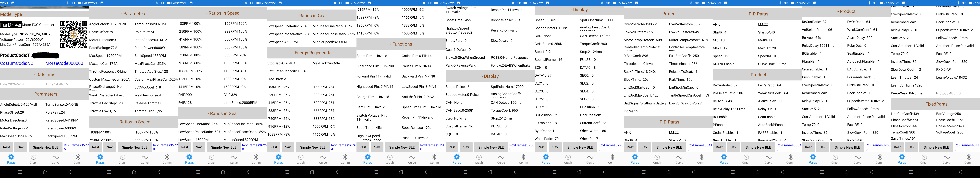Select the MOE:0-Enable setting

pyautogui.click(x=724, y=64)
